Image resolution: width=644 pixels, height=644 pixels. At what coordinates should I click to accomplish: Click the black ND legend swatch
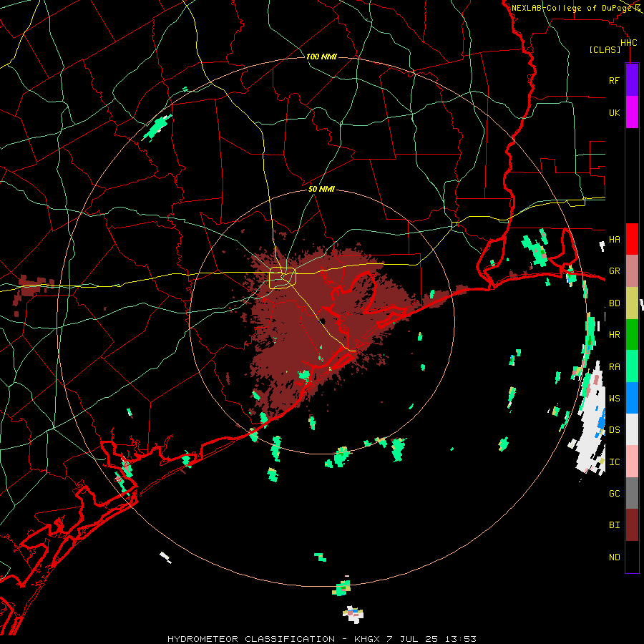coord(632,557)
